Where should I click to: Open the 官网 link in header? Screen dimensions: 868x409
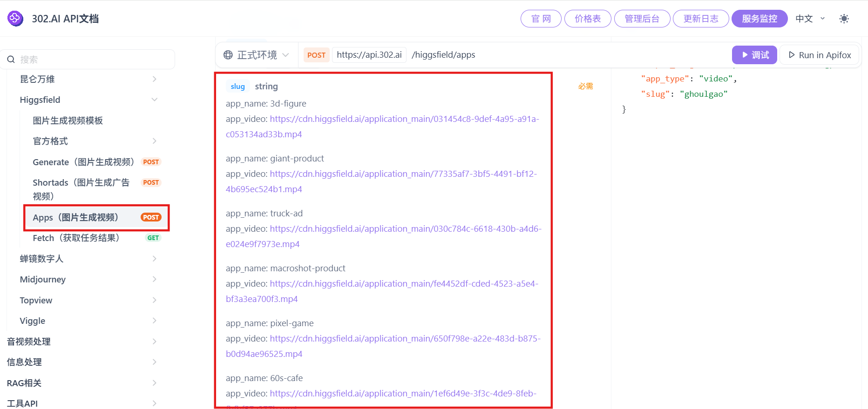coord(541,19)
